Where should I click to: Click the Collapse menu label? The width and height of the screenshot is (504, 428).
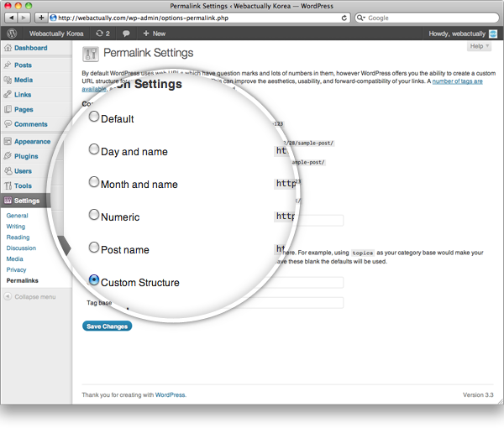point(35,297)
